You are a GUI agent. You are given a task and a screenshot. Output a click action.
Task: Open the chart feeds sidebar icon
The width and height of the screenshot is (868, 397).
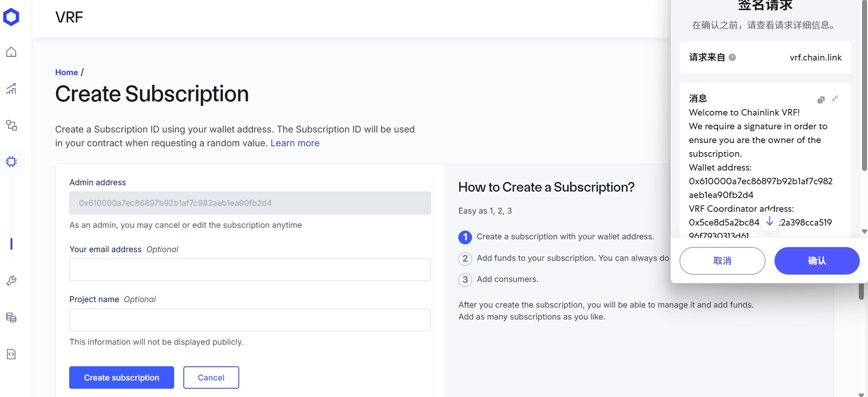11,88
